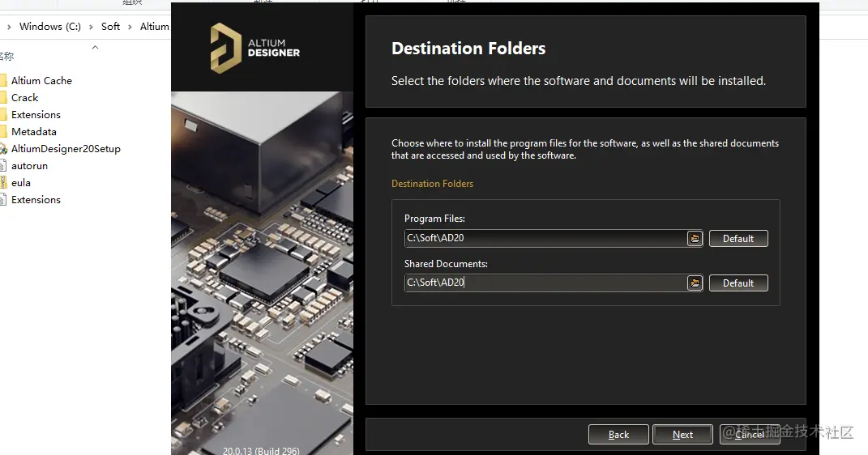Go Back to previous installer step
The width and height of the screenshot is (868, 455).
point(618,435)
